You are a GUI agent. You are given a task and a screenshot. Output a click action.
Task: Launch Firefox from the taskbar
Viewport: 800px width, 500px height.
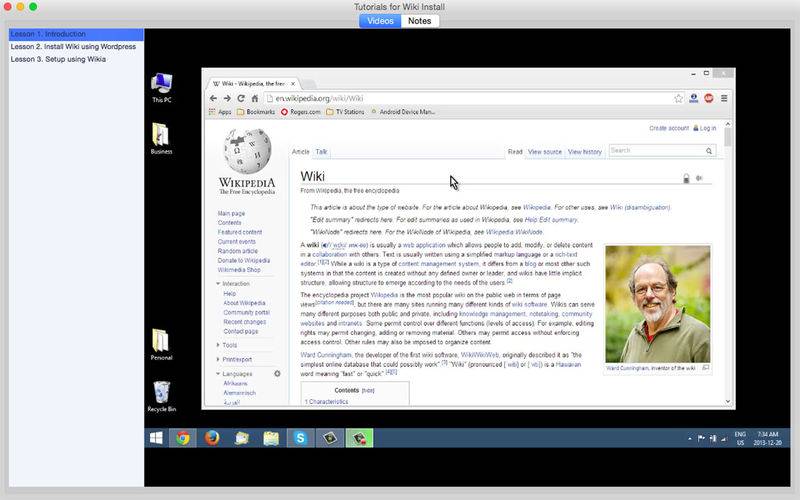pyautogui.click(x=212, y=438)
